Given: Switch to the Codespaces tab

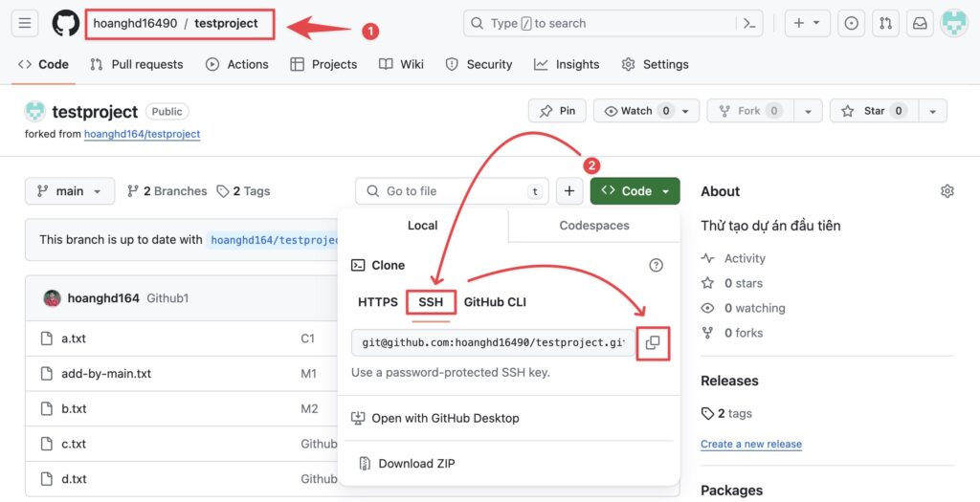Looking at the screenshot, I should click(x=593, y=226).
